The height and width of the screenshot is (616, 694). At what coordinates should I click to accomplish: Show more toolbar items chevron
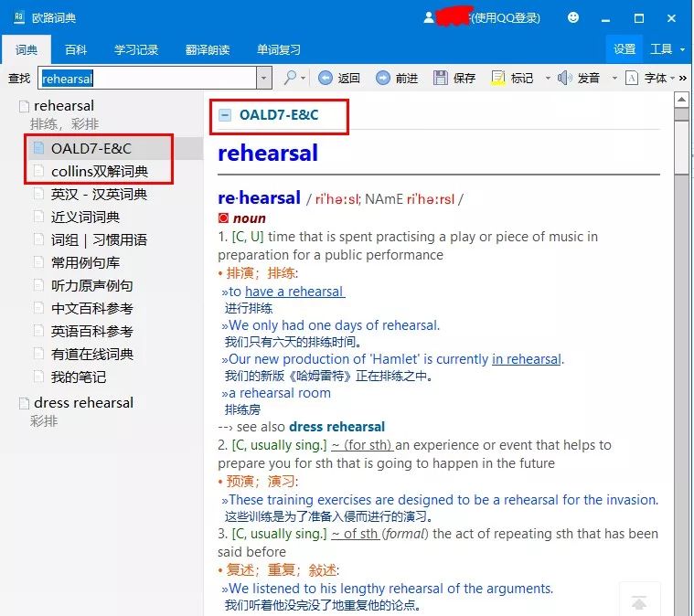(x=683, y=79)
